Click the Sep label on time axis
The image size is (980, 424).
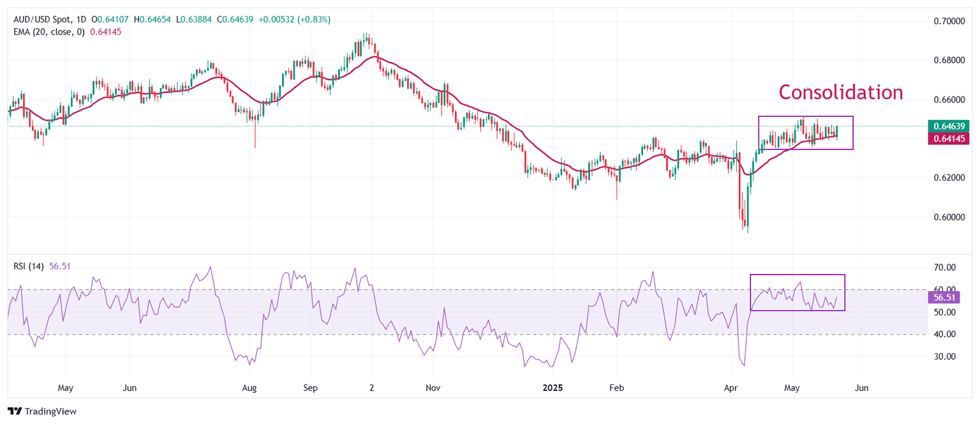point(310,388)
